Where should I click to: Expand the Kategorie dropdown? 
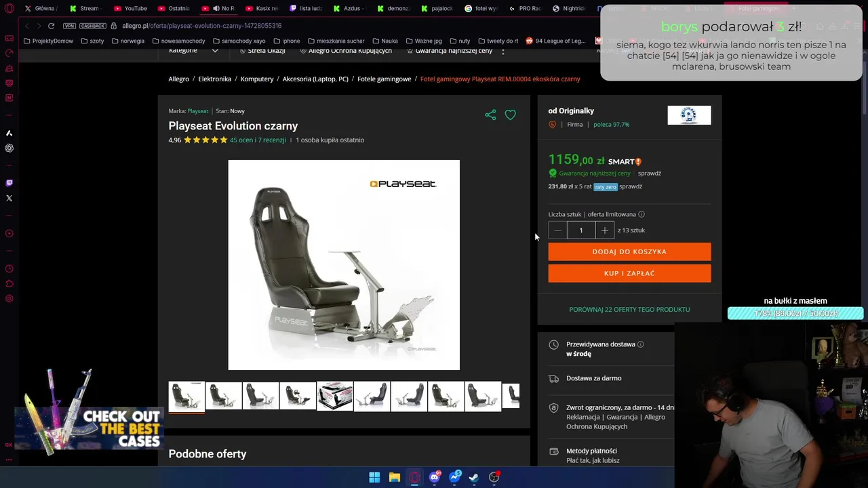193,51
